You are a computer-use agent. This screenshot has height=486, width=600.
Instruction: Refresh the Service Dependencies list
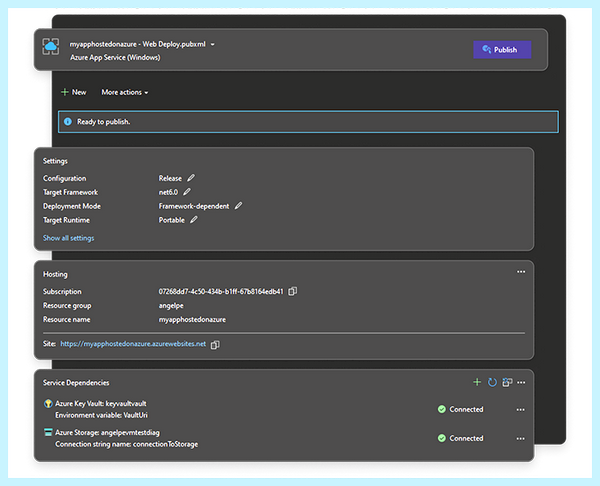click(x=492, y=382)
